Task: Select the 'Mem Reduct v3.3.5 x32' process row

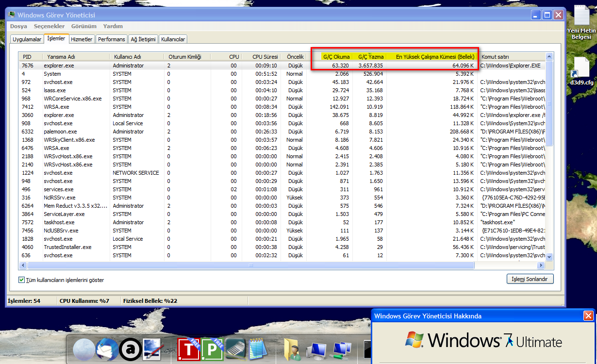Action: (282, 206)
